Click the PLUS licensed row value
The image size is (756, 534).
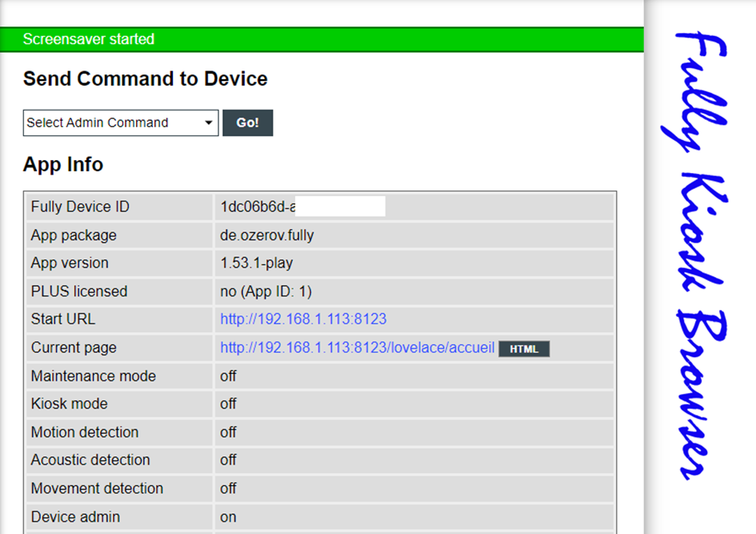coord(266,291)
